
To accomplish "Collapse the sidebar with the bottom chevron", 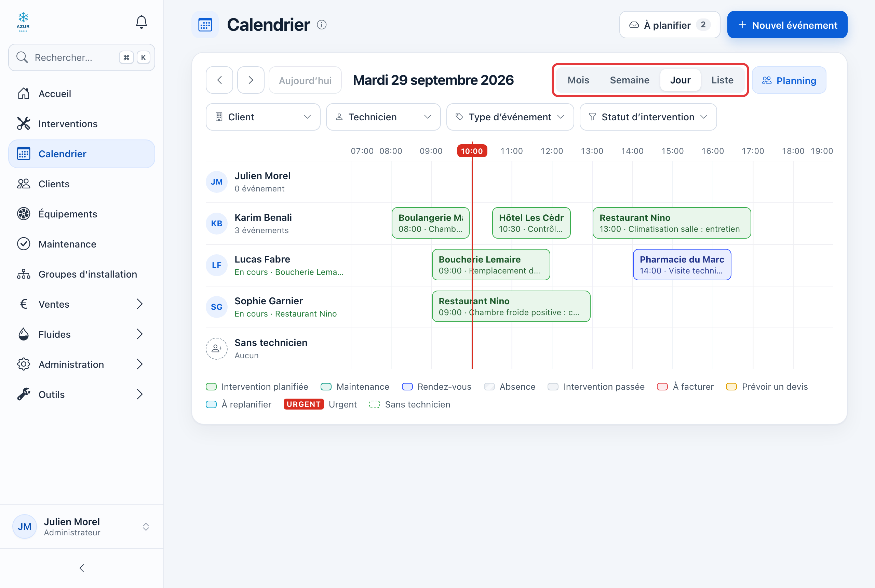I will click(x=82, y=568).
